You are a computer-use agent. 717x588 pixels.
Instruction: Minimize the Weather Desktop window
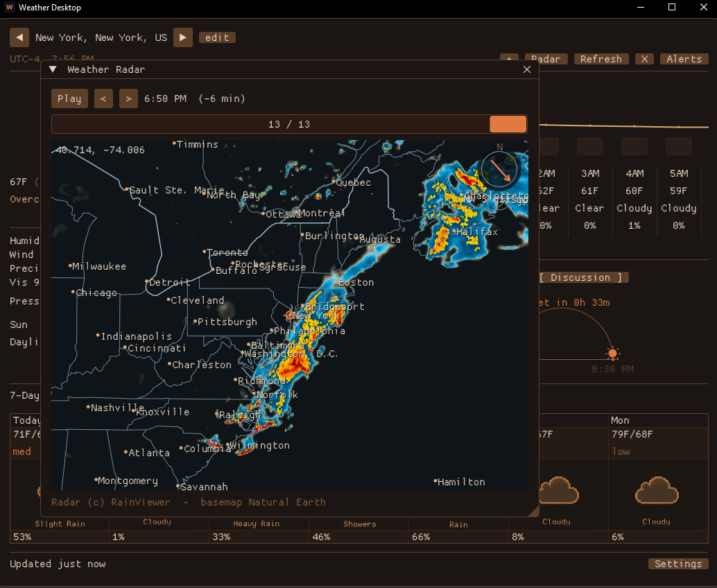pyautogui.click(x=641, y=8)
